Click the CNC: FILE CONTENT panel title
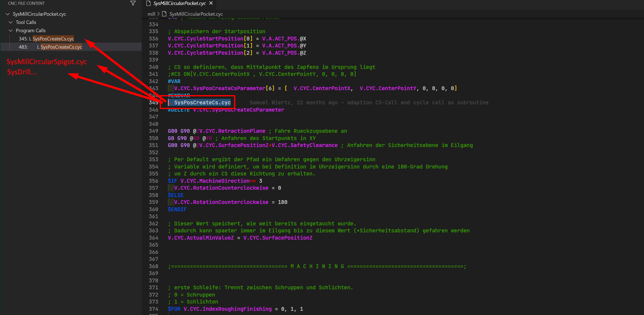Screen dimensions: 644x315 tap(26, 3)
